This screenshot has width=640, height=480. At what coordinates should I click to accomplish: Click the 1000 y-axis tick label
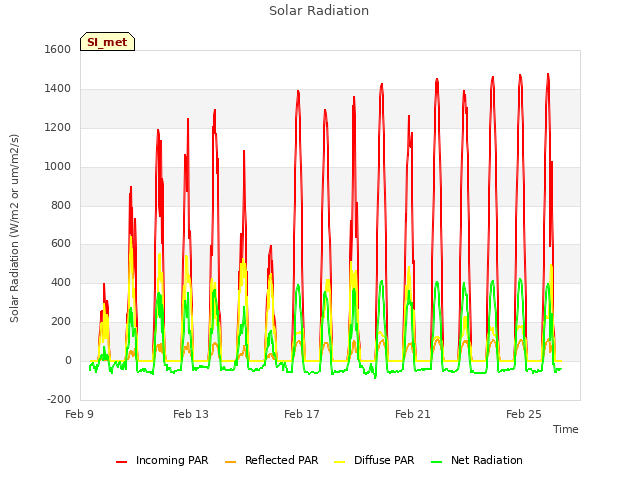pyautogui.click(x=58, y=167)
